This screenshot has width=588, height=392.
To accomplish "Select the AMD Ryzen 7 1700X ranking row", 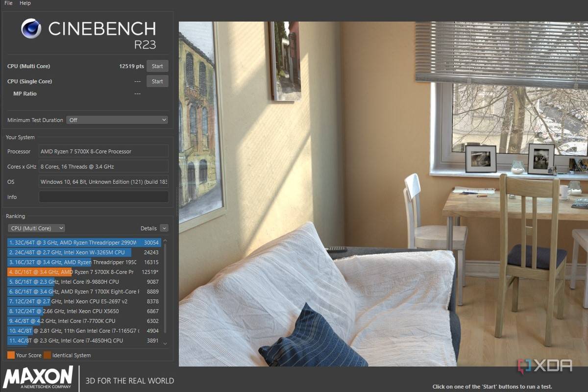I will pos(84,292).
